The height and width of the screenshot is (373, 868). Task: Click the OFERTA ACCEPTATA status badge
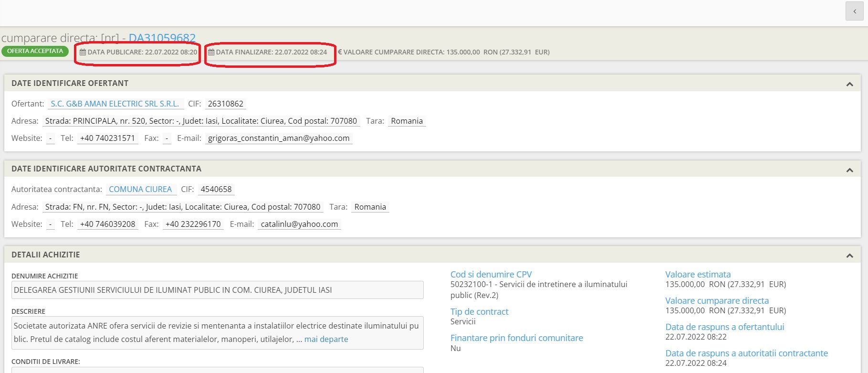(35, 51)
